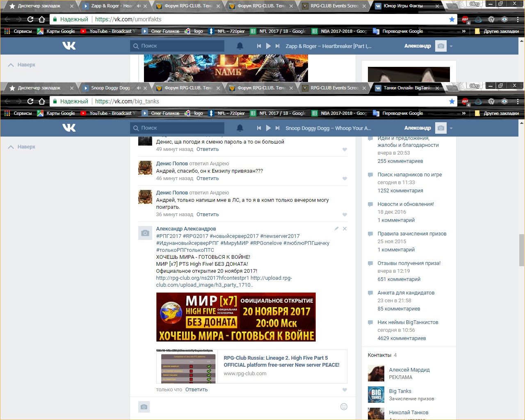Click the page's vertical scrollbar thumb
Image resolution: width=525 pixels, height=420 pixels.
521,250
